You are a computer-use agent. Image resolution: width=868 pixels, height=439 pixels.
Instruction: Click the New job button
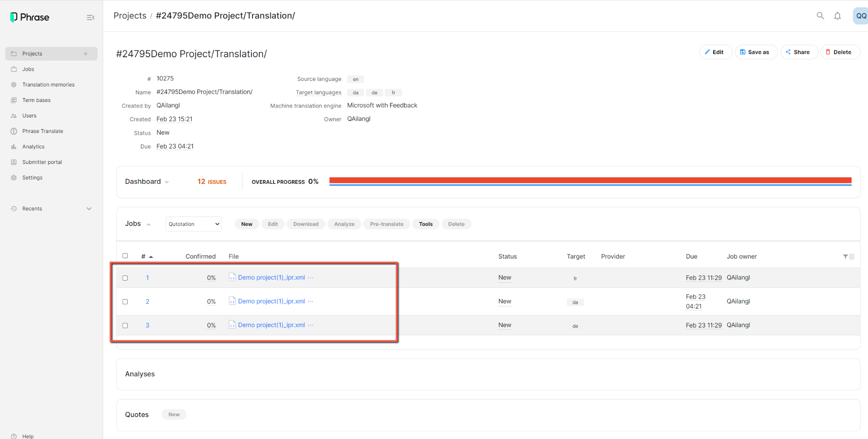click(x=247, y=224)
